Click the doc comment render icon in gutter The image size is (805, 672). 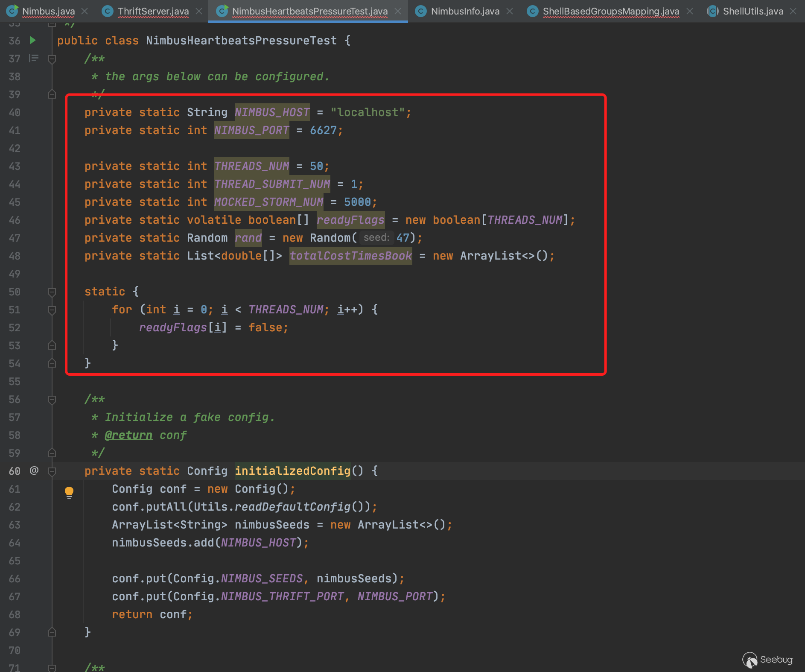coord(34,58)
